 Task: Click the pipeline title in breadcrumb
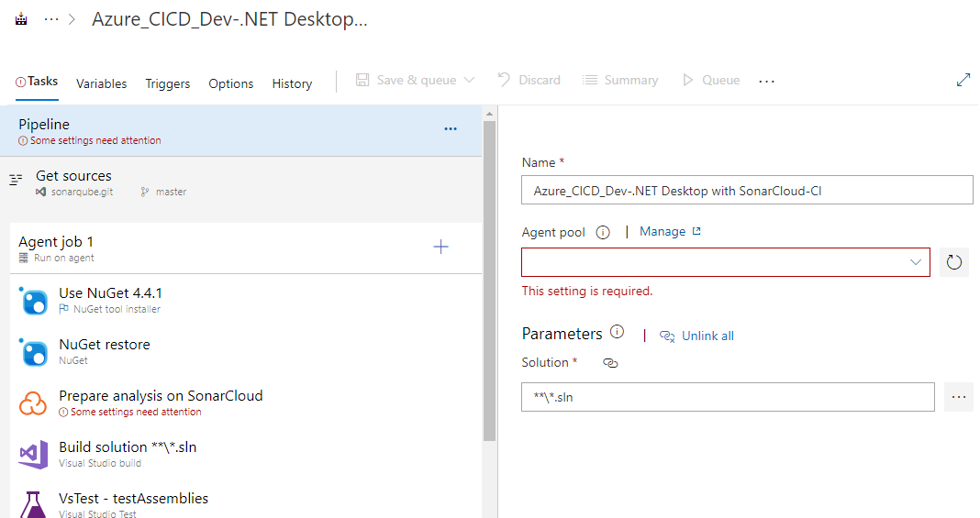(229, 19)
